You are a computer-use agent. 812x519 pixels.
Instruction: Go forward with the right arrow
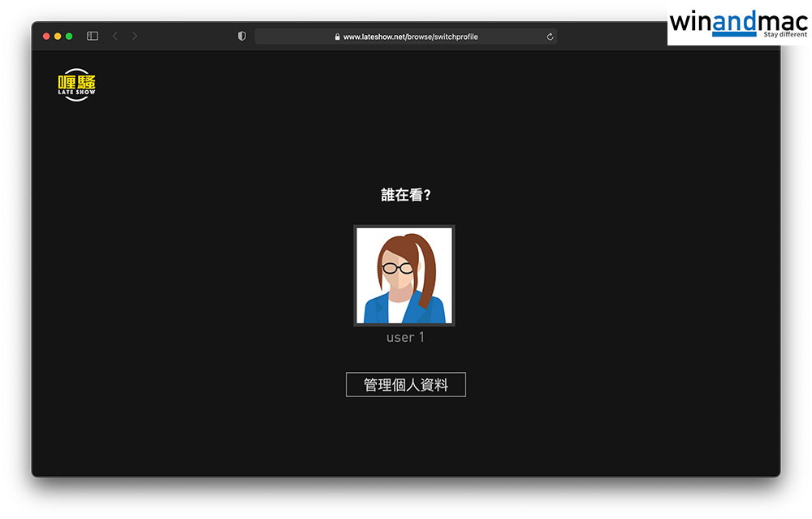[135, 37]
